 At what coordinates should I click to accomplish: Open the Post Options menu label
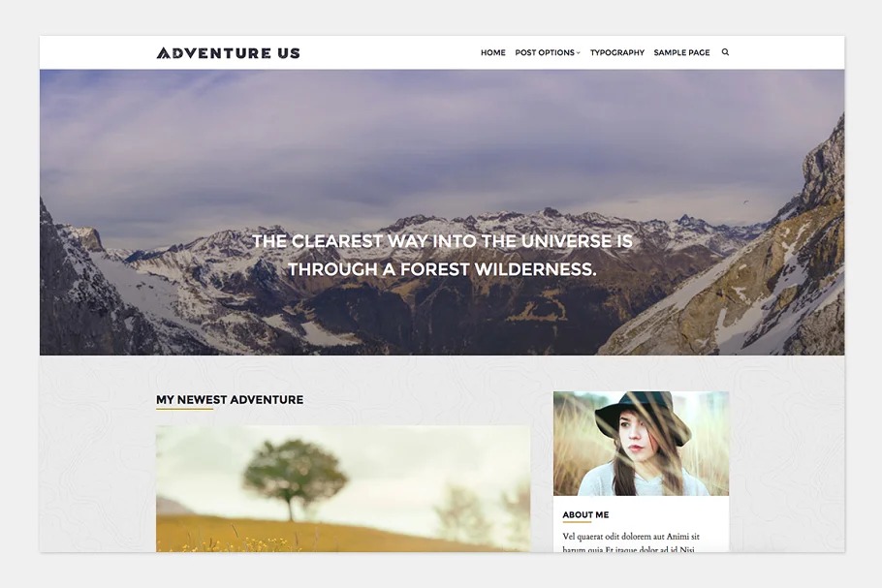tap(545, 52)
